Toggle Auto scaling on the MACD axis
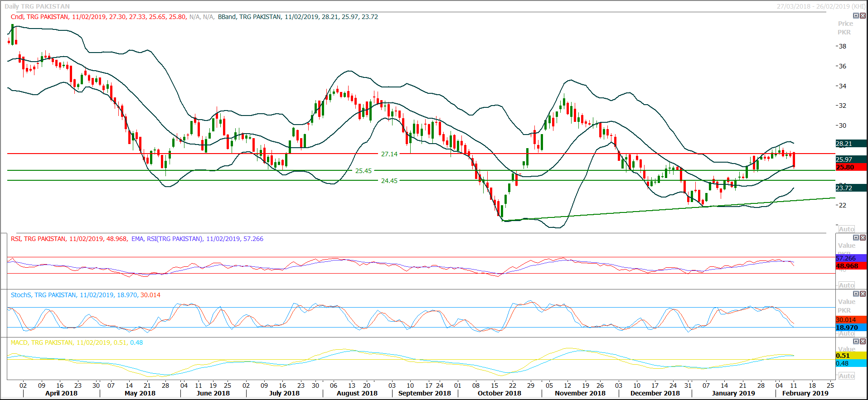The height and width of the screenshot is (400, 868). click(x=846, y=376)
